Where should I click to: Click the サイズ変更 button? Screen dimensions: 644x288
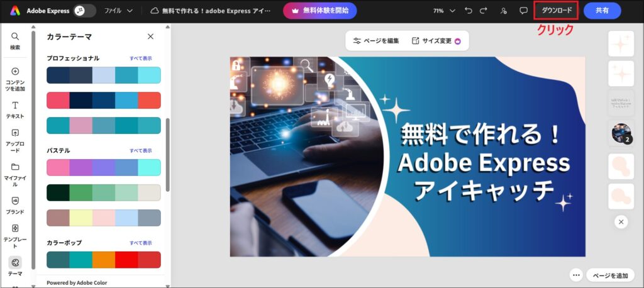point(436,41)
